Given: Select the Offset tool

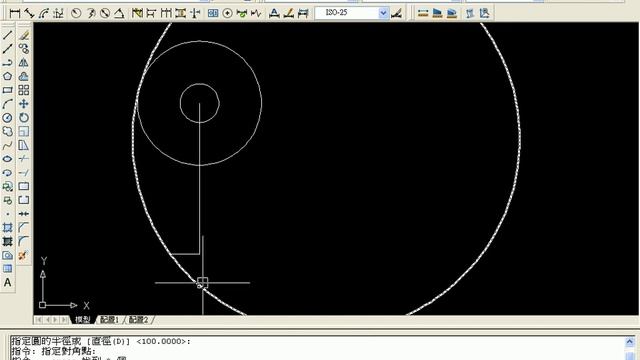Looking at the screenshot, I should click(24, 76).
